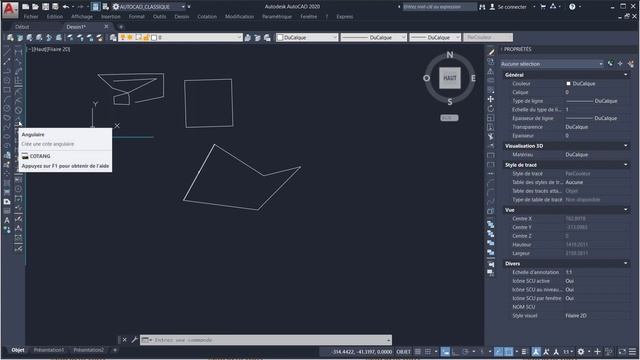Collapse the Vue section in Properties

pos(626,210)
